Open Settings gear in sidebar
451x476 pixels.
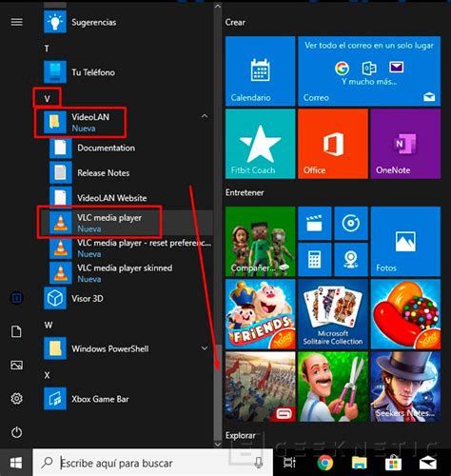tap(16, 399)
